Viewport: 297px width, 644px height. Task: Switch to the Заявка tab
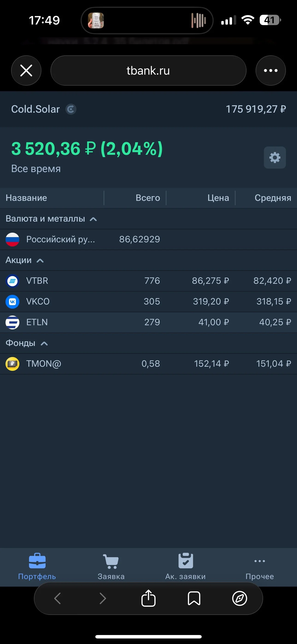pyautogui.click(x=111, y=567)
